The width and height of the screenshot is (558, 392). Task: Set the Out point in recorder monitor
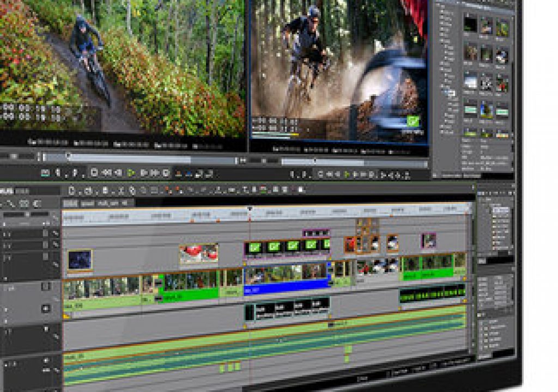tap(304, 174)
